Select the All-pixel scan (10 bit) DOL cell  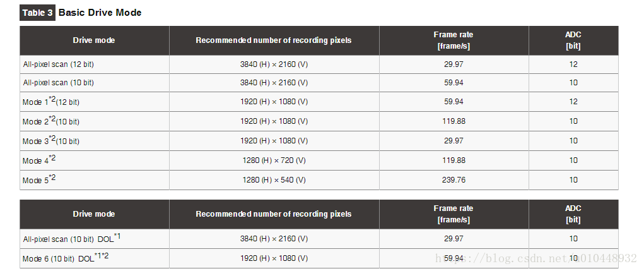pyautogui.click(x=94, y=239)
